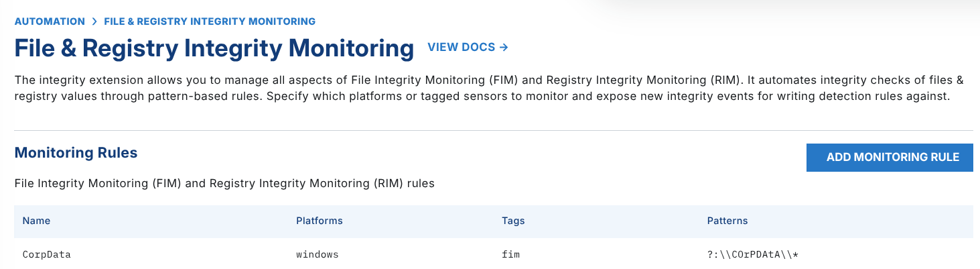Viewport: 980px width, 269px height.
Task: Click the Monitoring Rules section heading
Action: 76,153
